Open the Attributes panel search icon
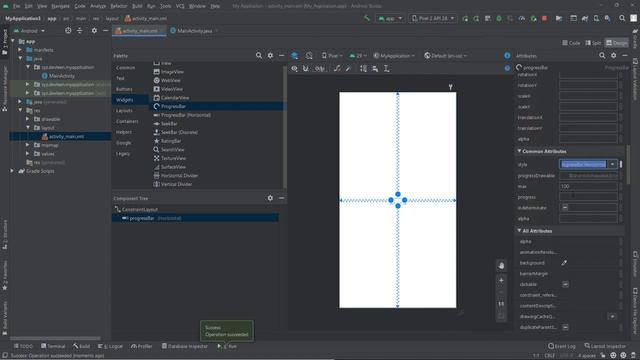 [x=602, y=56]
